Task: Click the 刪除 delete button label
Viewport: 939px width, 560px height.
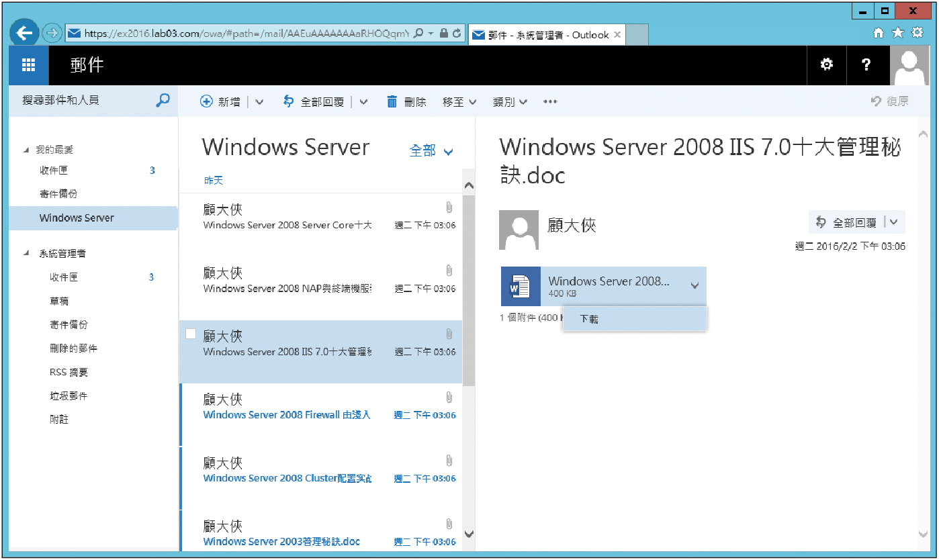Action: tap(415, 102)
